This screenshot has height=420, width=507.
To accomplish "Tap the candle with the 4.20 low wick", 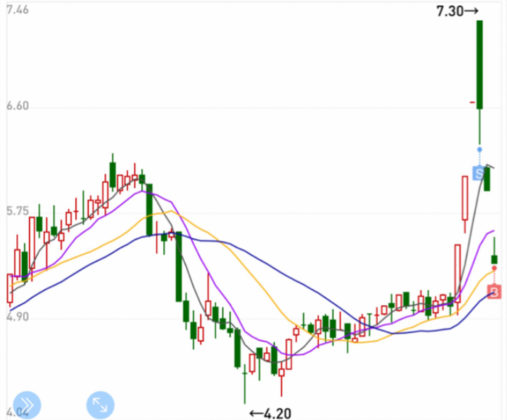I will 245,384.
